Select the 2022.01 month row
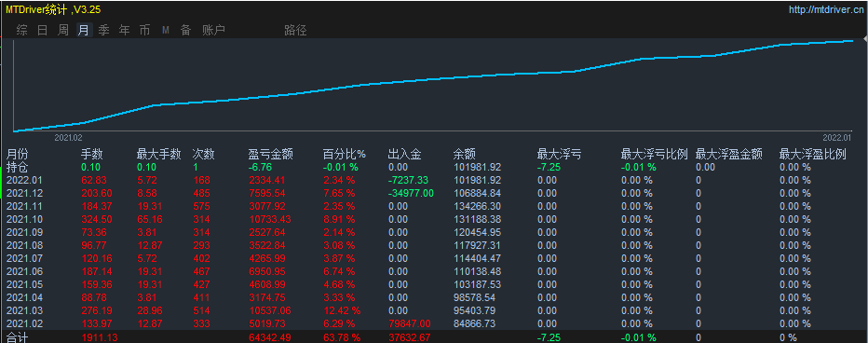 434,180
